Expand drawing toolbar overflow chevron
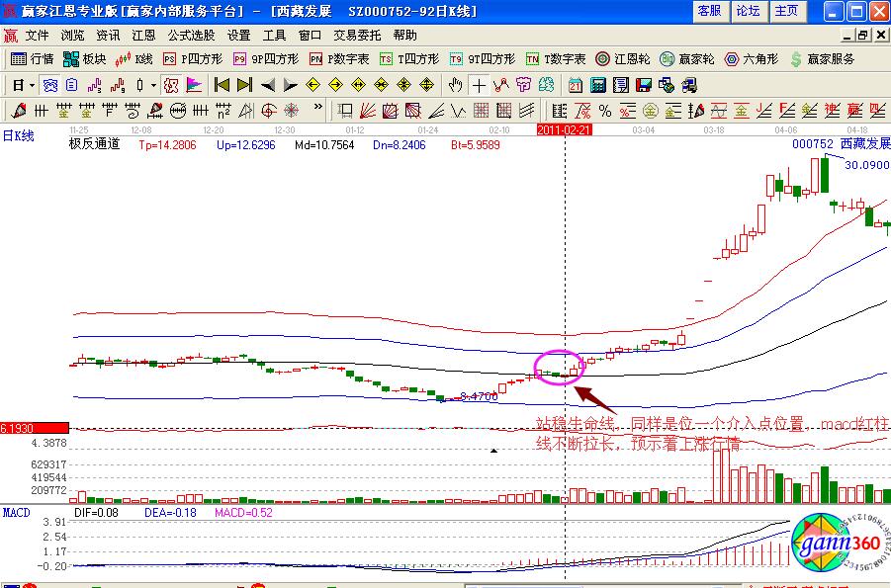The height and width of the screenshot is (588, 891). [317, 109]
